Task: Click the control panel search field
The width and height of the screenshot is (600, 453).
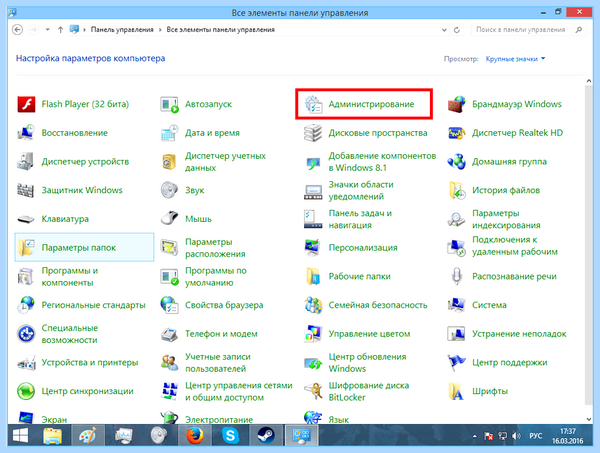Action: [528, 29]
